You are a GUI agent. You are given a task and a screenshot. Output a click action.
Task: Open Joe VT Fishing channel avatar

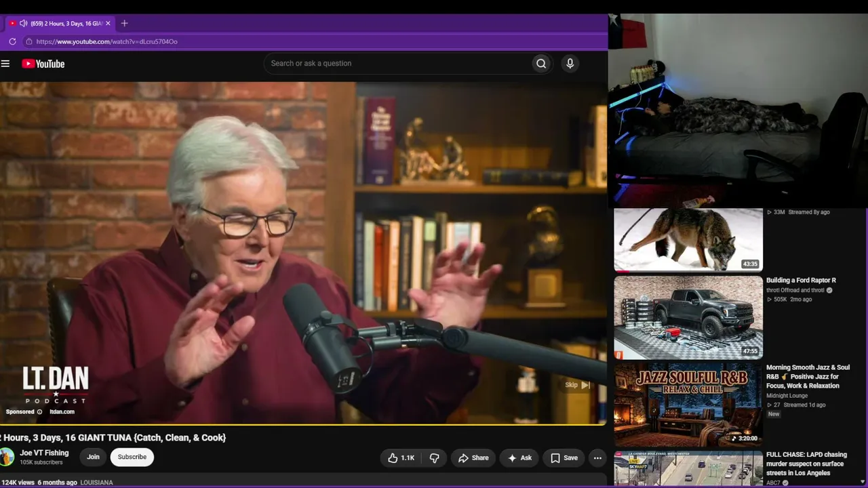pos(6,457)
